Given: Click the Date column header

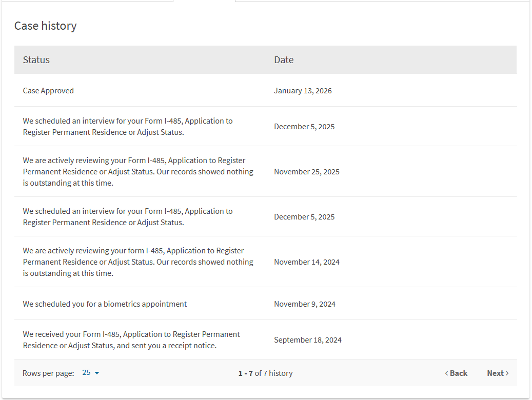Looking at the screenshot, I should 284,60.
